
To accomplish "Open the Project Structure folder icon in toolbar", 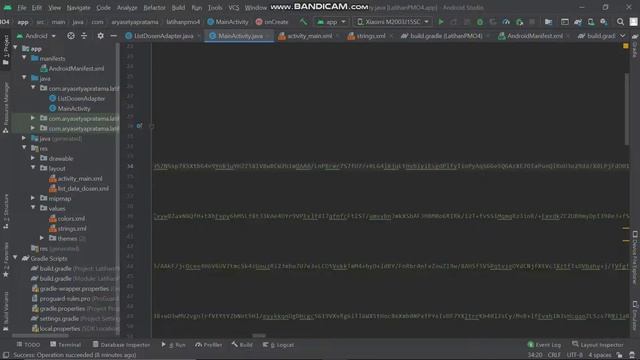I will (548, 22).
